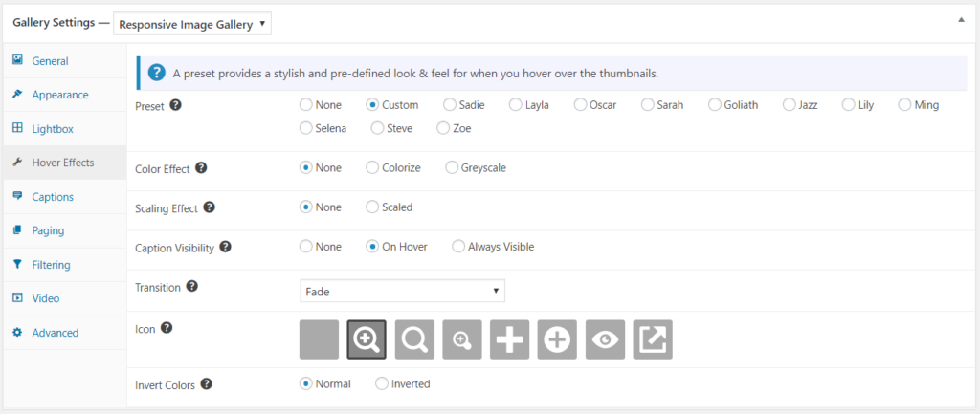Screen dimensions: 980x414
Task: Select the external link arrow hover icon
Action: click(653, 339)
